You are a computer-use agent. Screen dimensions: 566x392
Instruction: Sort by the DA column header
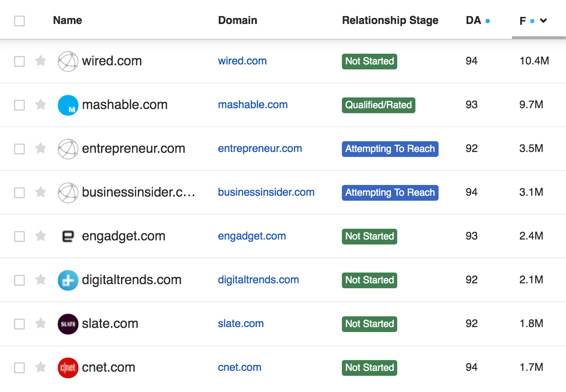(x=473, y=20)
